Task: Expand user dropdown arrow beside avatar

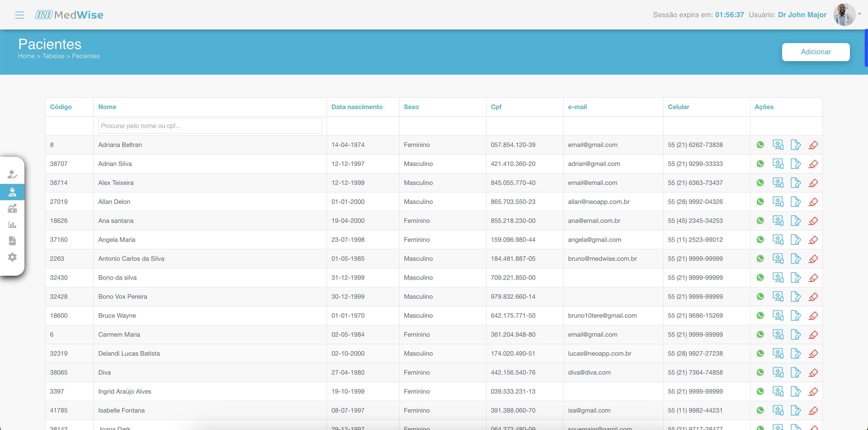Action: pyautogui.click(x=860, y=14)
